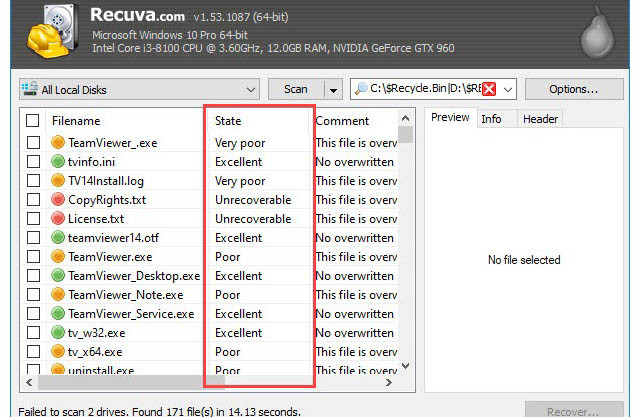Click the green status icon beside tvinfo.ini

pyautogui.click(x=58, y=162)
